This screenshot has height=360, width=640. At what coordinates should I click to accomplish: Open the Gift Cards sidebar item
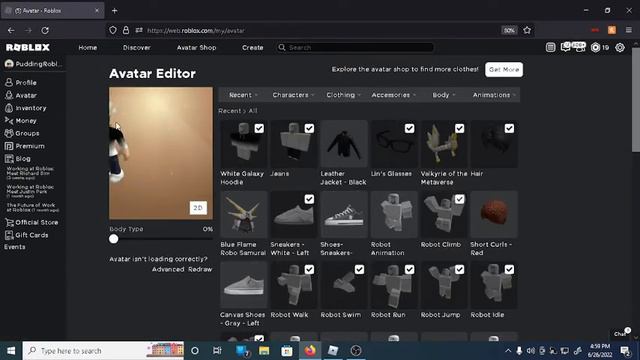coord(27,235)
